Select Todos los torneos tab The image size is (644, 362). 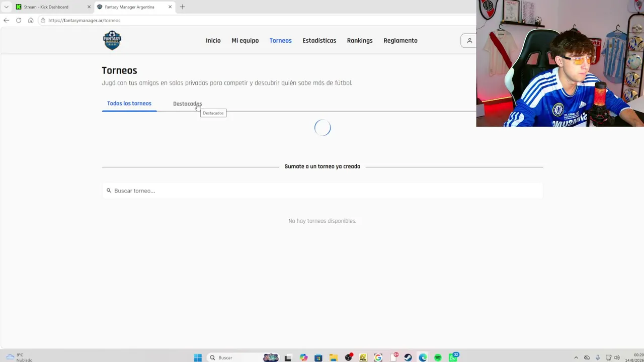129,104
